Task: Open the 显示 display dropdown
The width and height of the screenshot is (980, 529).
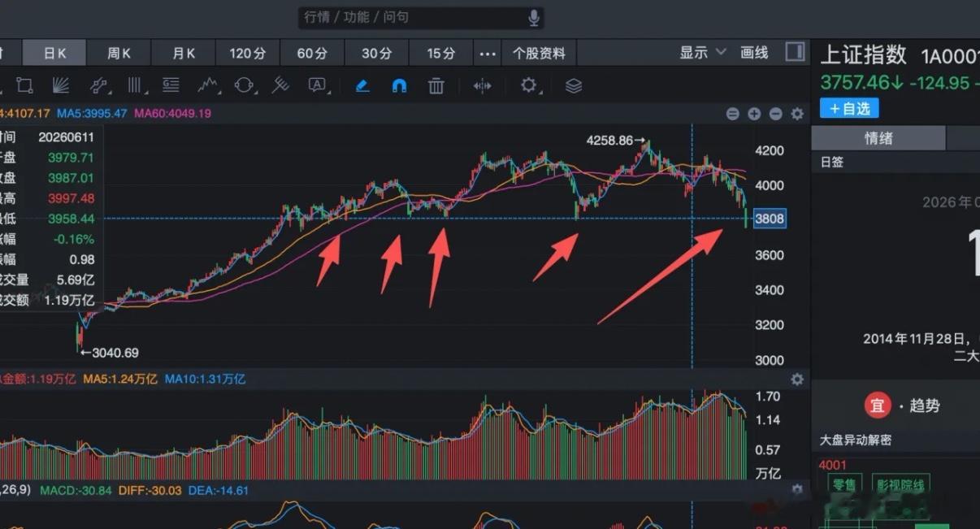Action: 703,53
